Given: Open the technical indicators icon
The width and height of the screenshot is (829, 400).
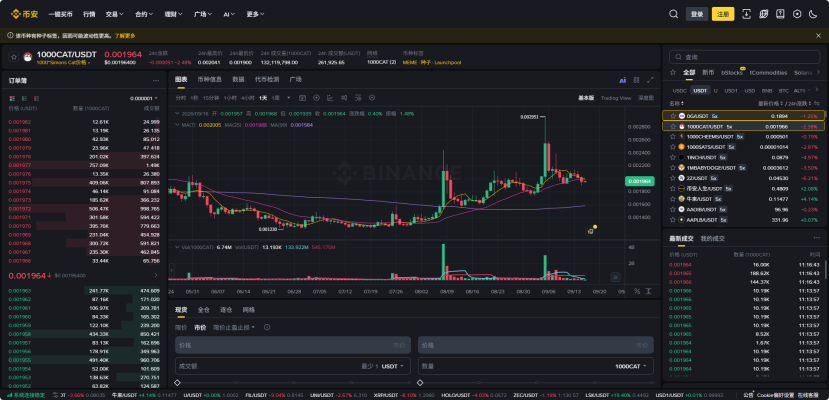Looking at the screenshot, I should click(330, 98).
